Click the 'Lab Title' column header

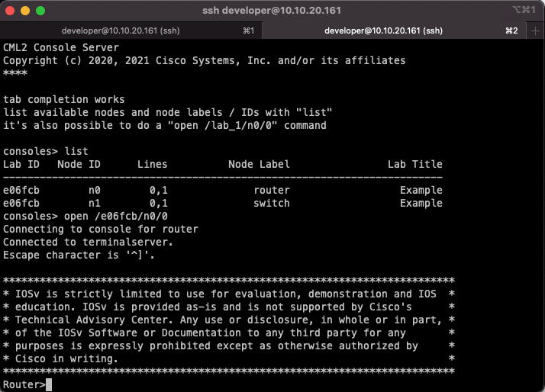tap(415, 164)
